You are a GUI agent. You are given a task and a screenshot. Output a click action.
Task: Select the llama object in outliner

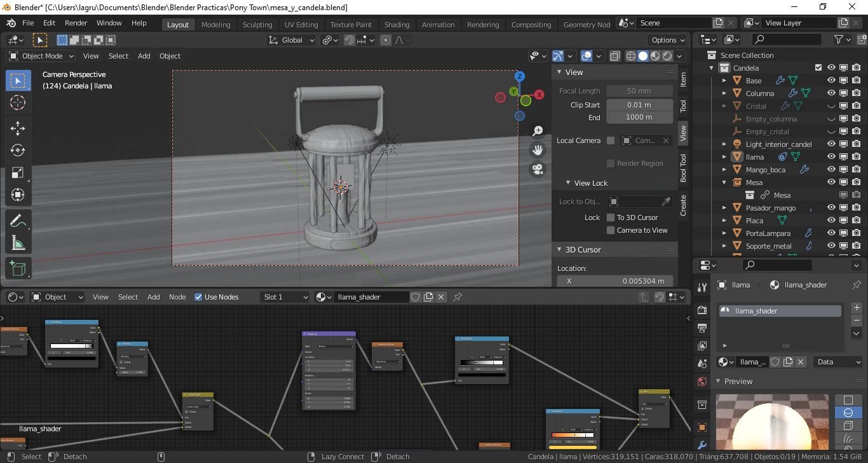pyautogui.click(x=755, y=157)
